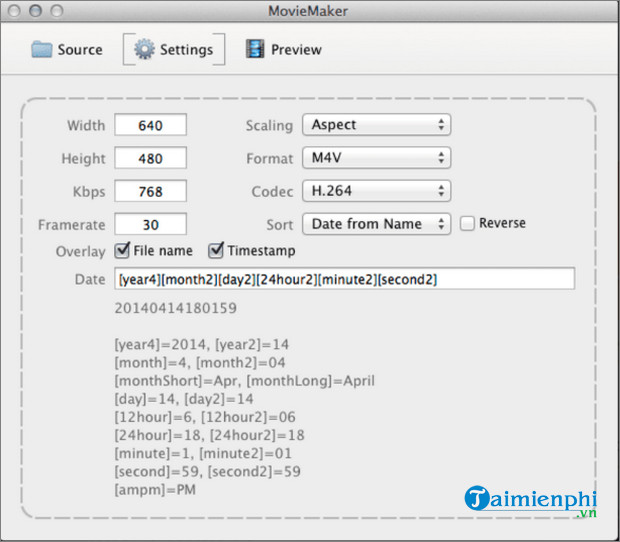Switch to the Source tab label
The width and height of the screenshot is (620, 542).
point(80,49)
